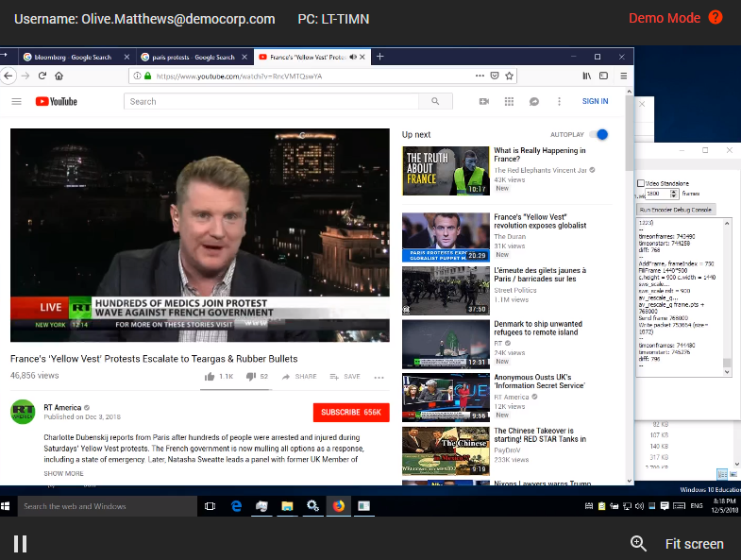Viewport: 741px width, 560px height.
Task: Expand description with SHOW MORE
Action: point(64,473)
